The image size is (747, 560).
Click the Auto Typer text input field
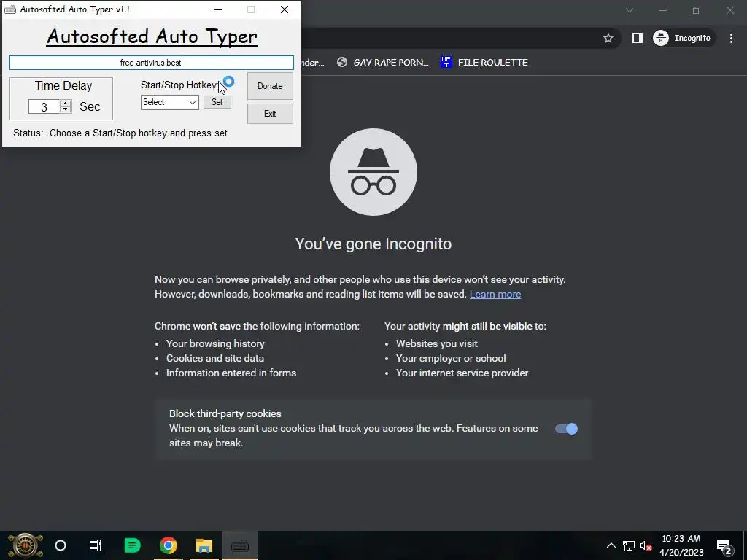click(152, 63)
